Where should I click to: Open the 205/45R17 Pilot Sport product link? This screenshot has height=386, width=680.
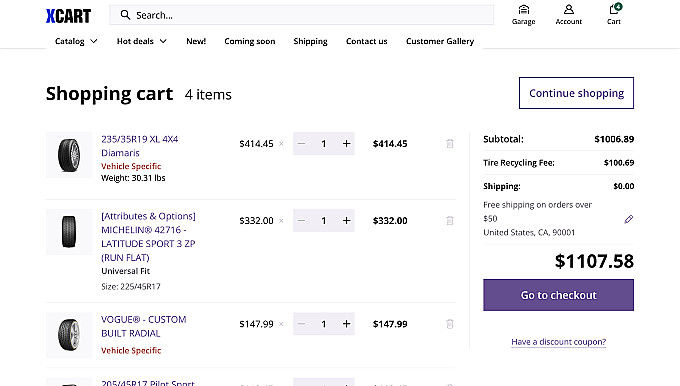tap(148, 383)
